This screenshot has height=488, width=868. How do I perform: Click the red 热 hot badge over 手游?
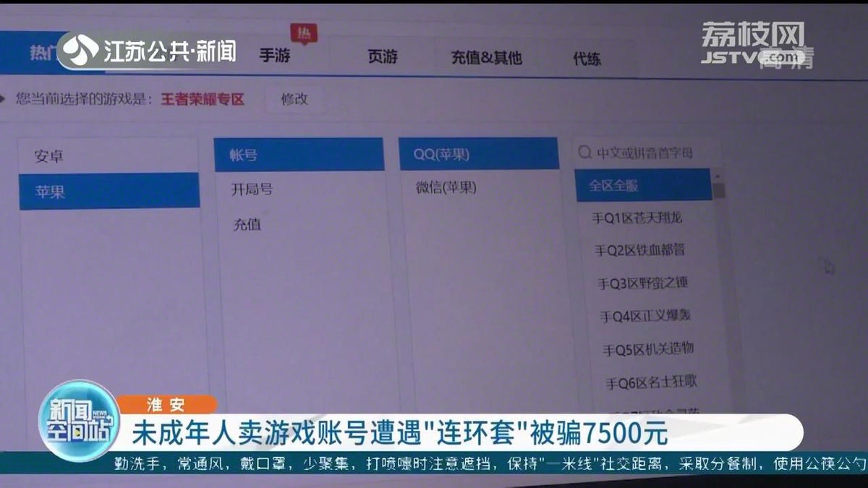[304, 33]
